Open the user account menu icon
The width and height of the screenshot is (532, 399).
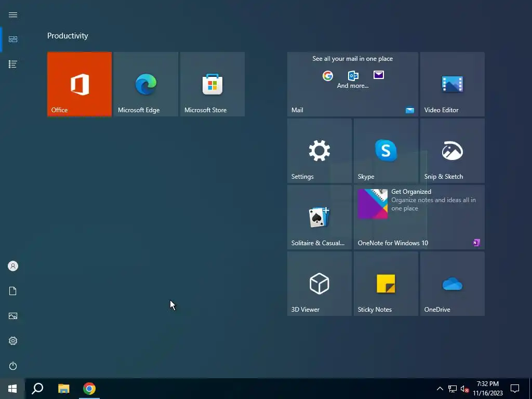coord(13,266)
